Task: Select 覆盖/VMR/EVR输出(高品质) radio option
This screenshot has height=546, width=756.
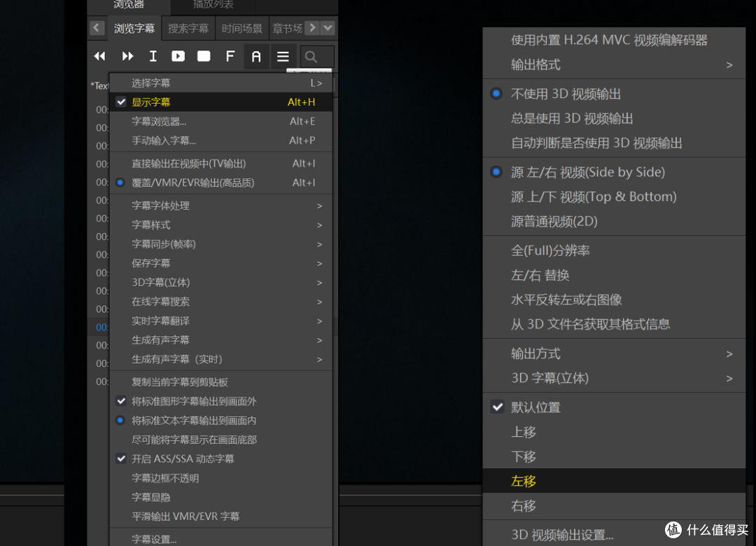Action: [221, 183]
